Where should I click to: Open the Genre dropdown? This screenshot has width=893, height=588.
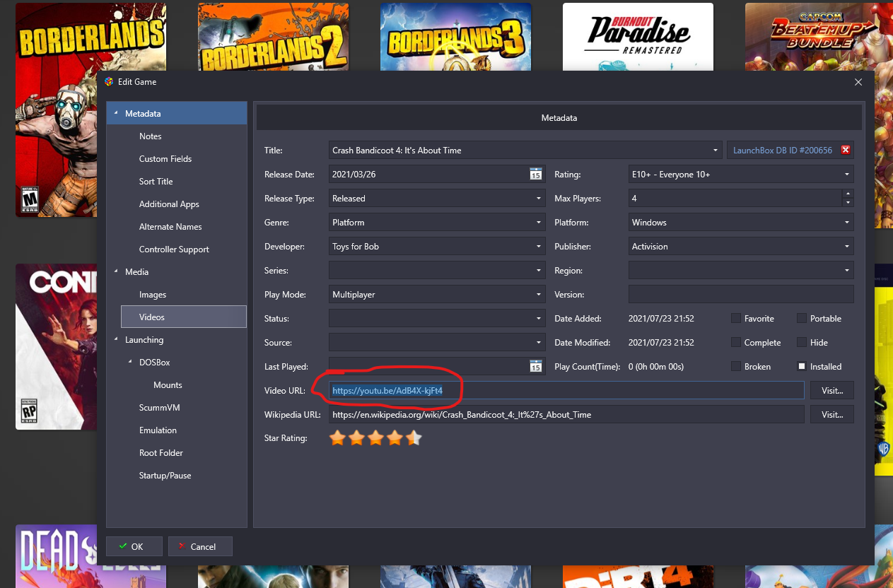(539, 223)
